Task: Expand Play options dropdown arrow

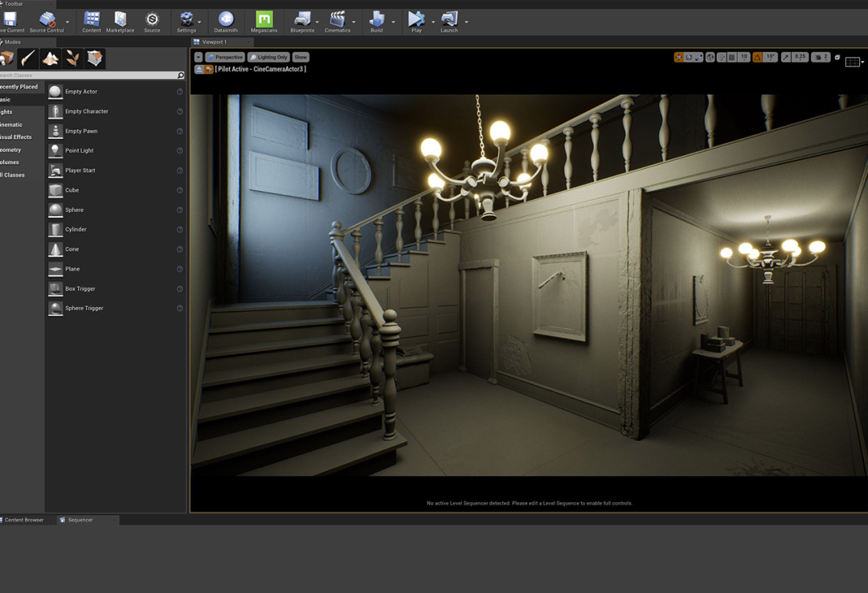Action: tap(433, 22)
